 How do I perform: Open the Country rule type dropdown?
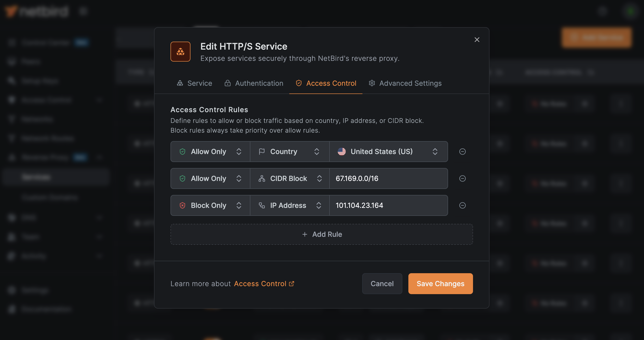pos(289,152)
